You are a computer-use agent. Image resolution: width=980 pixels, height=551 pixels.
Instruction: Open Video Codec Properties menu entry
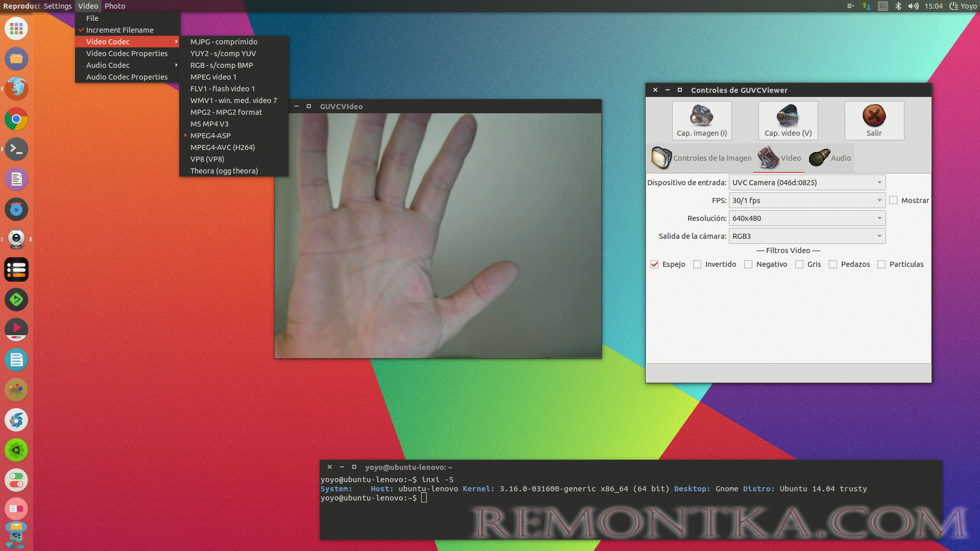pos(128,54)
